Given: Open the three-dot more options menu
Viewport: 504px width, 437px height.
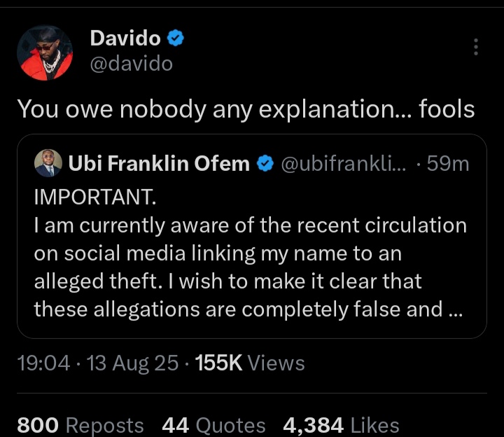Looking at the screenshot, I should coord(476,47).
